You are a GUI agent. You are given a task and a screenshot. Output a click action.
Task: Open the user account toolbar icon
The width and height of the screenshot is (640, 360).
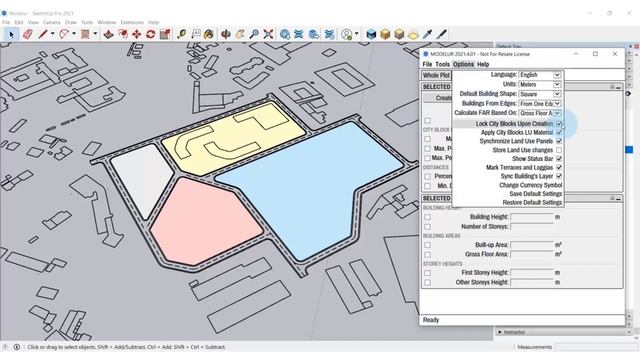(347, 34)
